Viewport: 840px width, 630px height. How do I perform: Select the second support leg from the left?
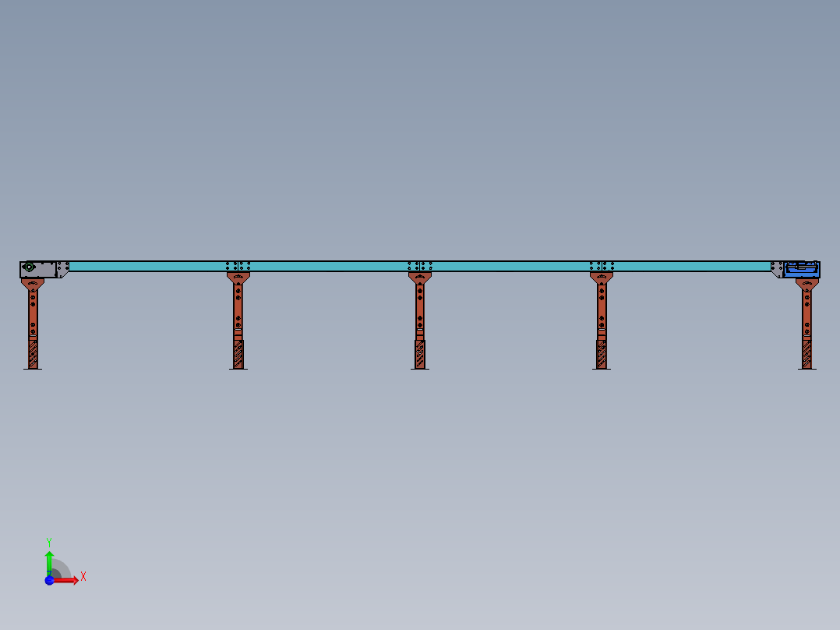tap(238, 321)
